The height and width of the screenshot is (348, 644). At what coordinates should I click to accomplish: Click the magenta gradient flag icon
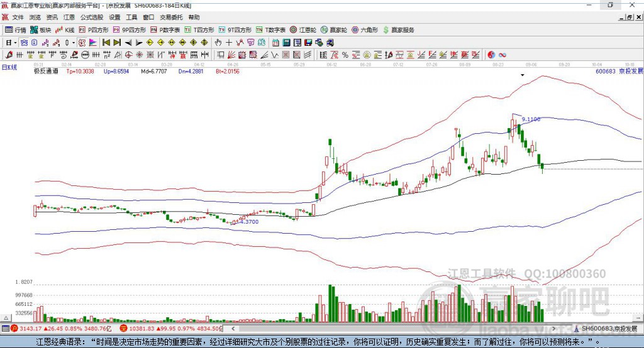coord(93,43)
